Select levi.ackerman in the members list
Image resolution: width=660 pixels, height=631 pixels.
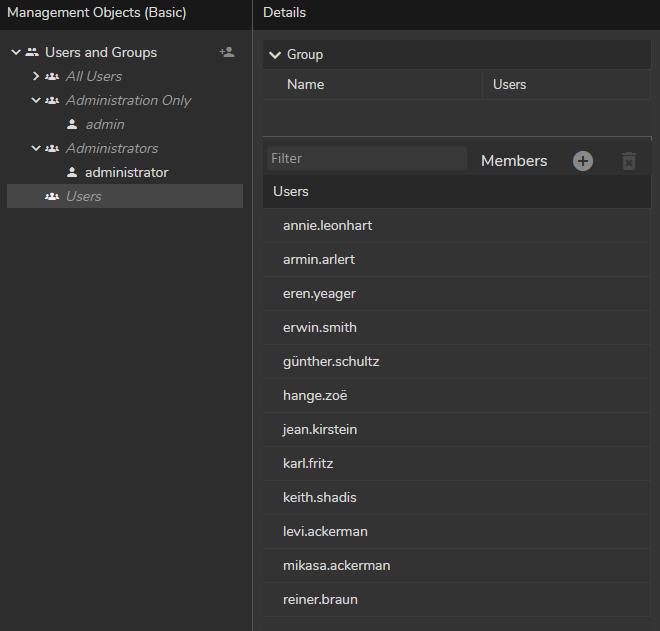pos(326,531)
